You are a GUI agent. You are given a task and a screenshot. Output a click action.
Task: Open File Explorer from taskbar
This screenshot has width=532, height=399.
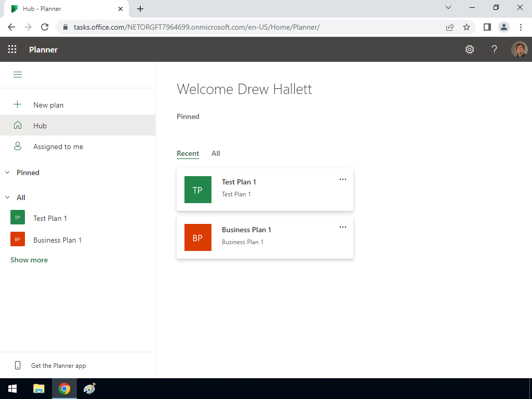pyautogui.click(x=38, y=389)
